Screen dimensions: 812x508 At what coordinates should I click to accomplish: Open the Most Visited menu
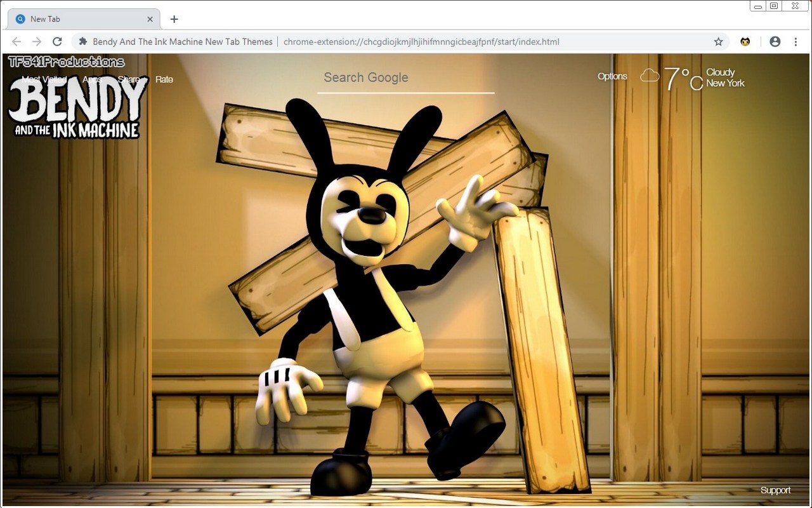click(x=44, y=79)
